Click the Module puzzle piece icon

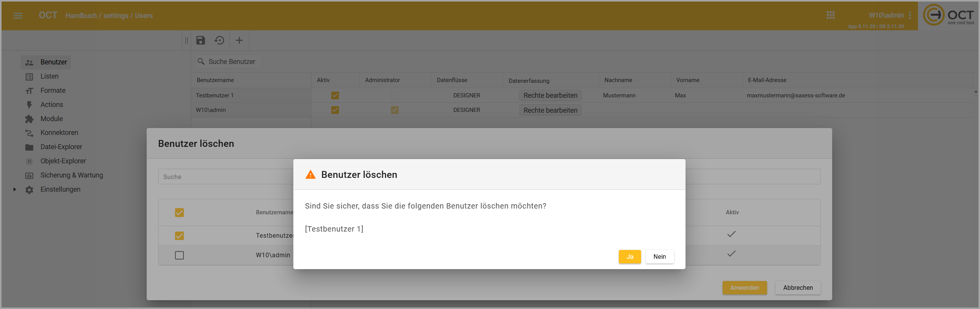pyautogui.click(x=29, y=119)
